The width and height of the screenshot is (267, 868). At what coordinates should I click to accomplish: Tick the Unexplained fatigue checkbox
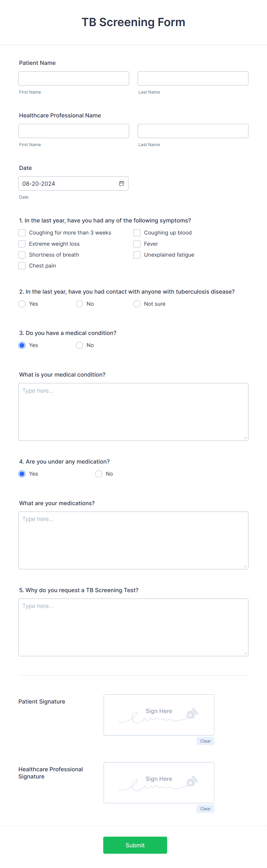[137, 255]
